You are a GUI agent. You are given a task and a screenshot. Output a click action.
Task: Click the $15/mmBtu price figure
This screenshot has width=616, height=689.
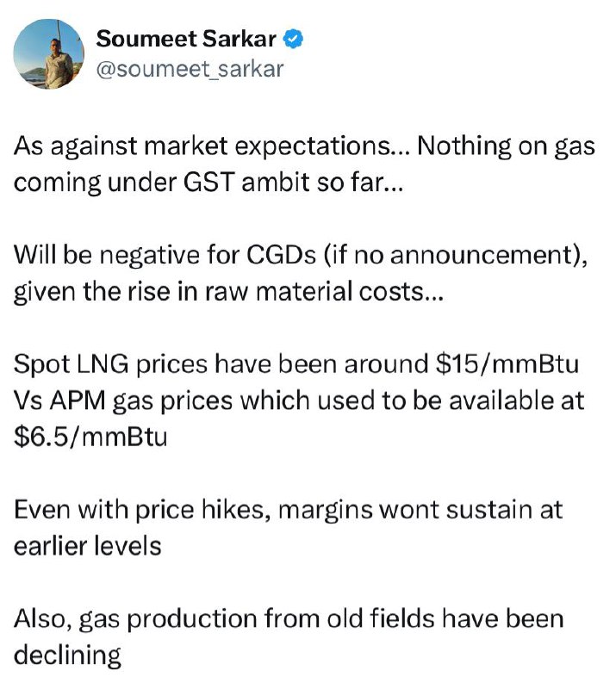507,364
